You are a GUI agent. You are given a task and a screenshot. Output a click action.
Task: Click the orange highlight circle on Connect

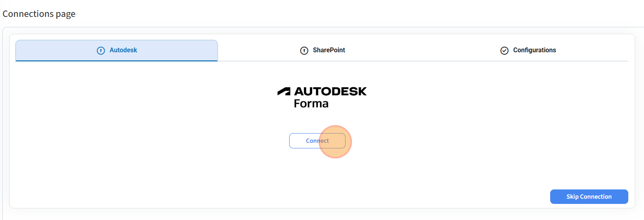pos(335,142)
